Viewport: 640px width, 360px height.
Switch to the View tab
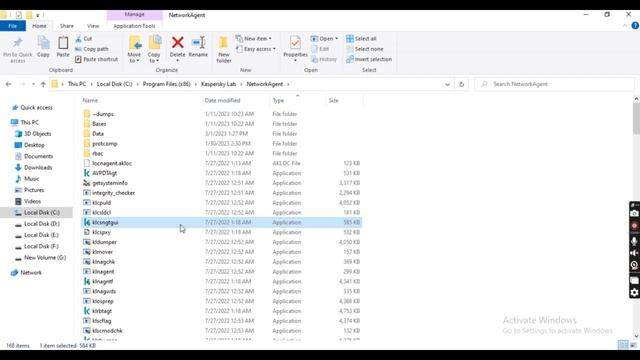pyautogui.click(x=93, y=26)
